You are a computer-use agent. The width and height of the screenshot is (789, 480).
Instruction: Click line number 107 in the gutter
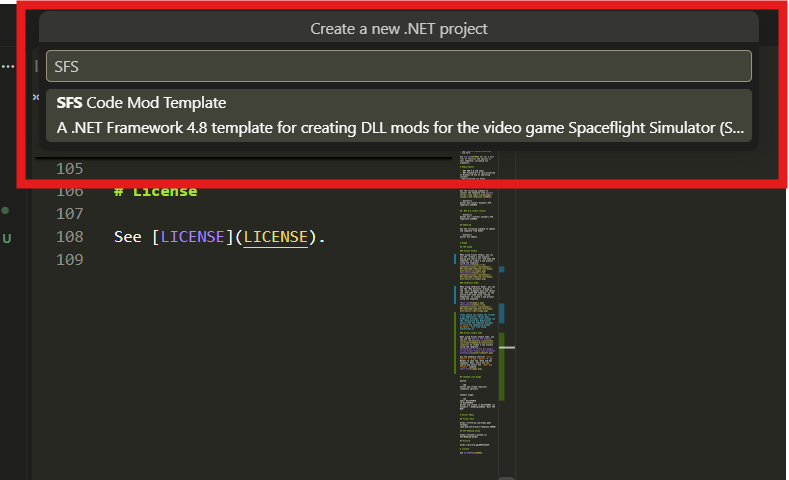[69, 214]
